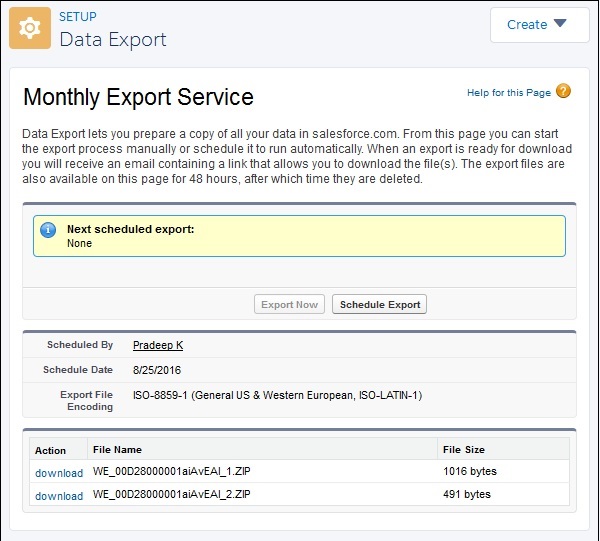The image size is (600, 541).
Task: Click the info icon beside Next scheduled export
Action: pyautogui.click(x=48, y=231)
